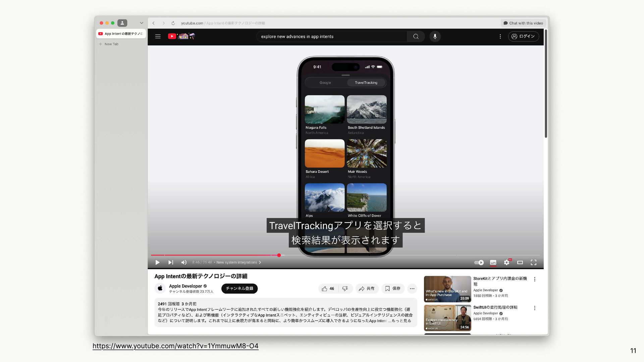This screenshot has width=644, height=362.
Task: Open the video settings gear
Action: click(x=506, y=262)
